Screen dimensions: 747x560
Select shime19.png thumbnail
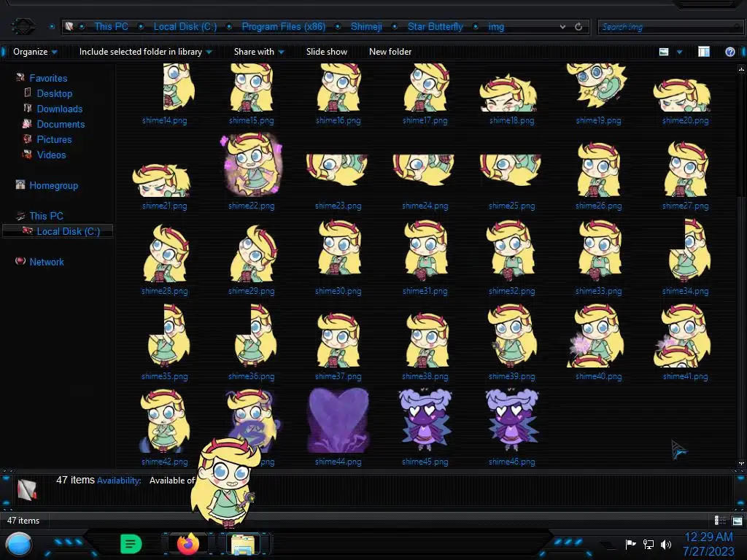click(x=597, y=86)
